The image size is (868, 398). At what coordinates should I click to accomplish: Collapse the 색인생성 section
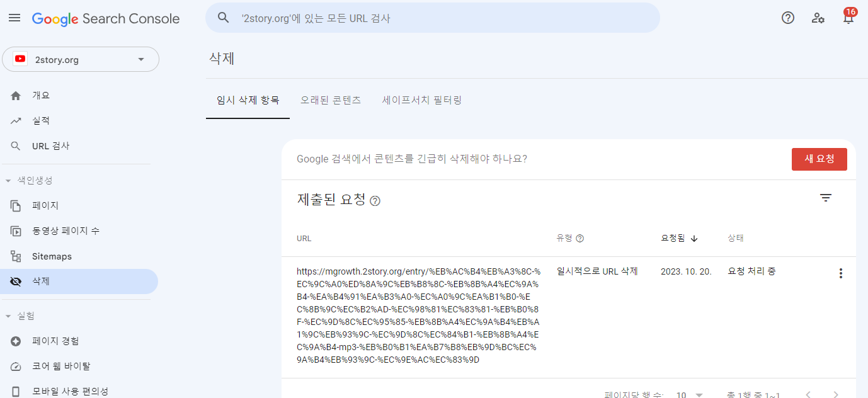point(29,180)
